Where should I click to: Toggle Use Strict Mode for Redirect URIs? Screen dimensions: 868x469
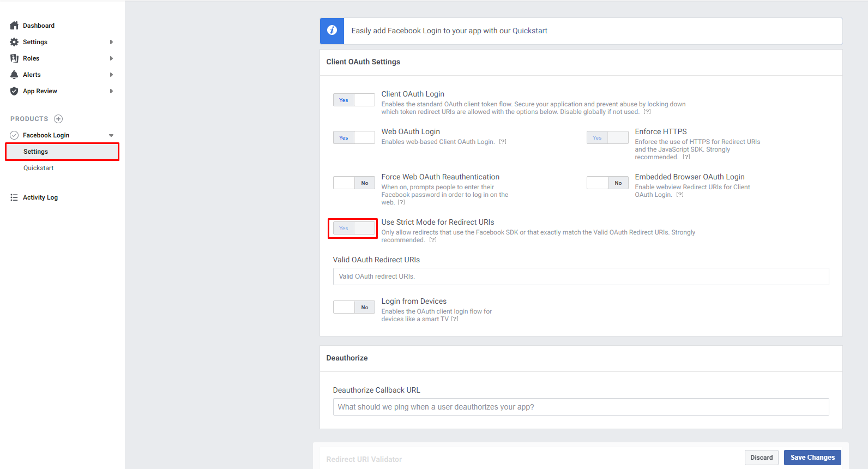(354, 228)
